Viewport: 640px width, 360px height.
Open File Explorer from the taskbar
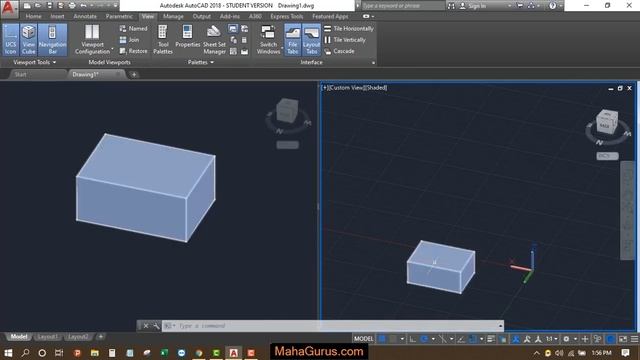coord(94,353)
